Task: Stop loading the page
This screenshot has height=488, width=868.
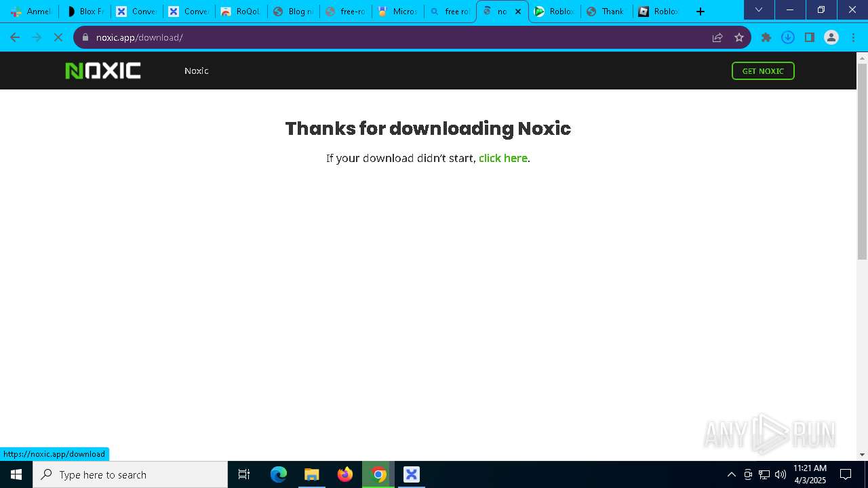Action: pos(58,37)
